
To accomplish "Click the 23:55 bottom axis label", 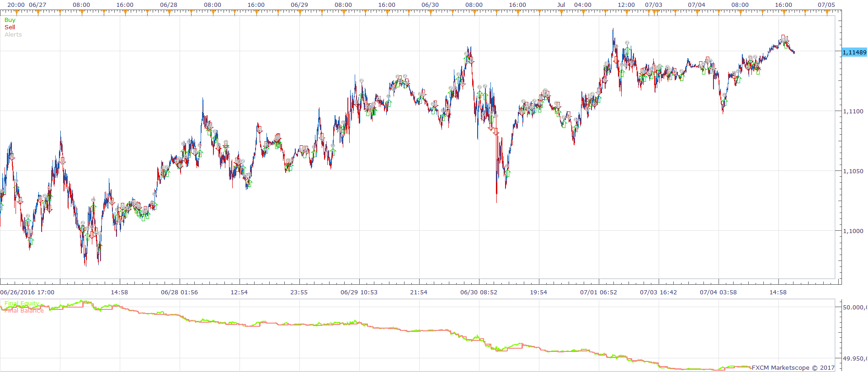I will 299,292.
